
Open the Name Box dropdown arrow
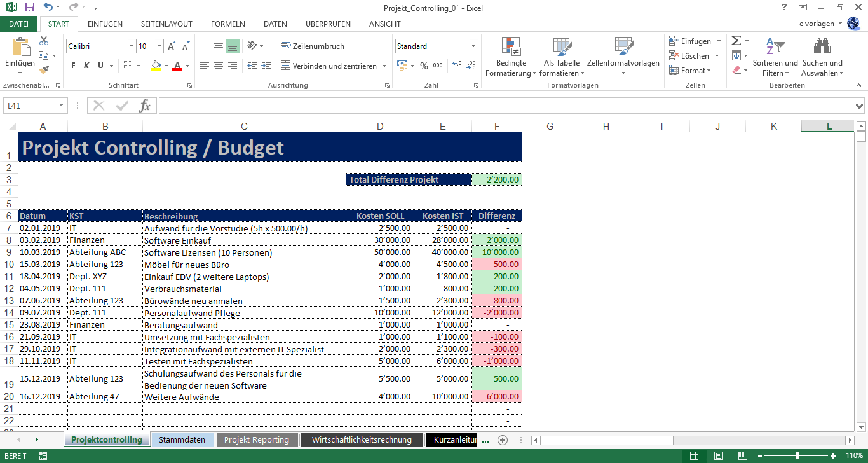click(x=61, y=106)
